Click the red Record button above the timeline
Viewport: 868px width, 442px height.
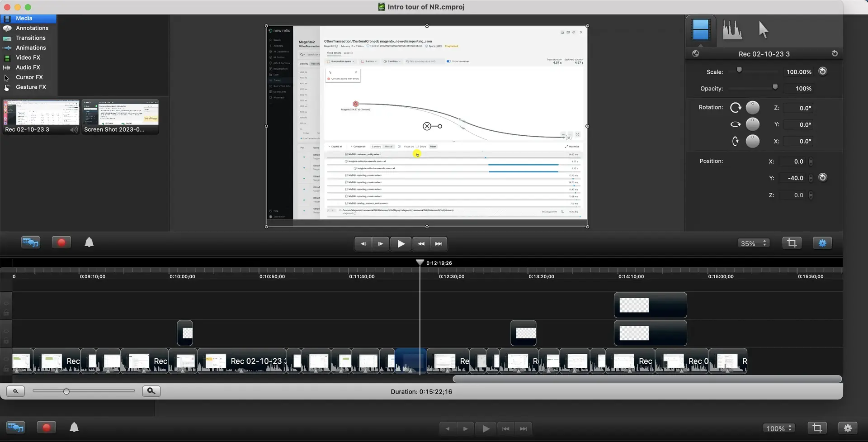click(61, 243)
